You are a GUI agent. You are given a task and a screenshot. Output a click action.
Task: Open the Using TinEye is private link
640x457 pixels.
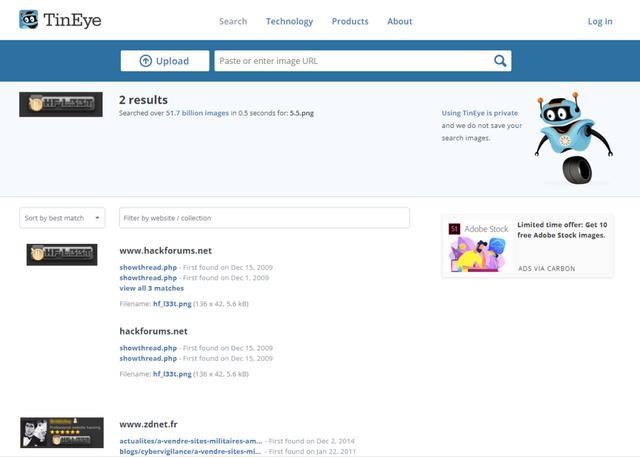click(482, 113)
